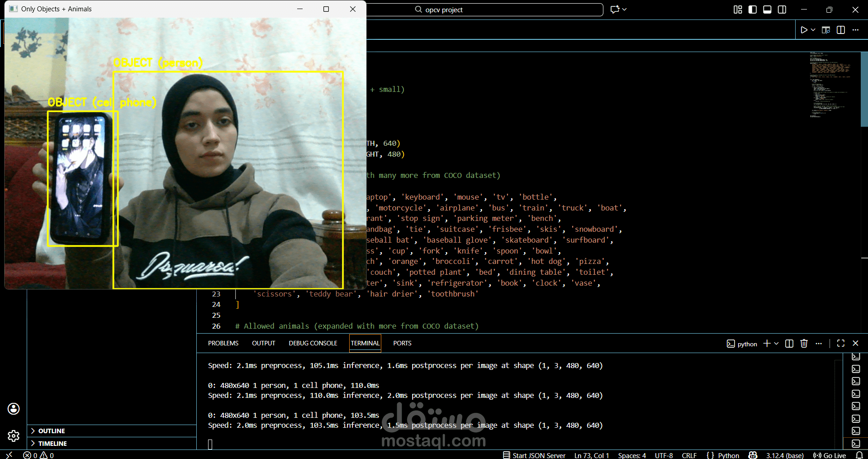This screenshot has height=459, width=868.
Task: Select the highlighted terminal entry in terminal list
Action: tap(856, 444)
